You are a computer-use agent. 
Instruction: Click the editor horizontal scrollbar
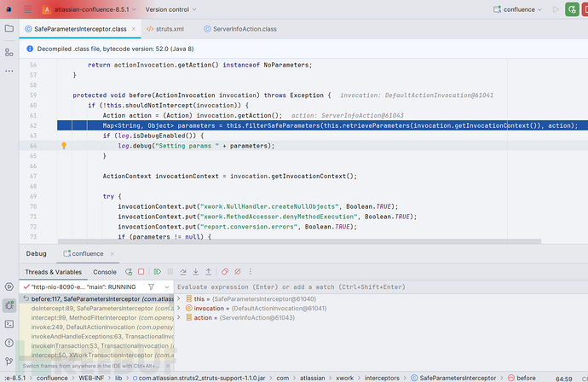pos(299,241)
